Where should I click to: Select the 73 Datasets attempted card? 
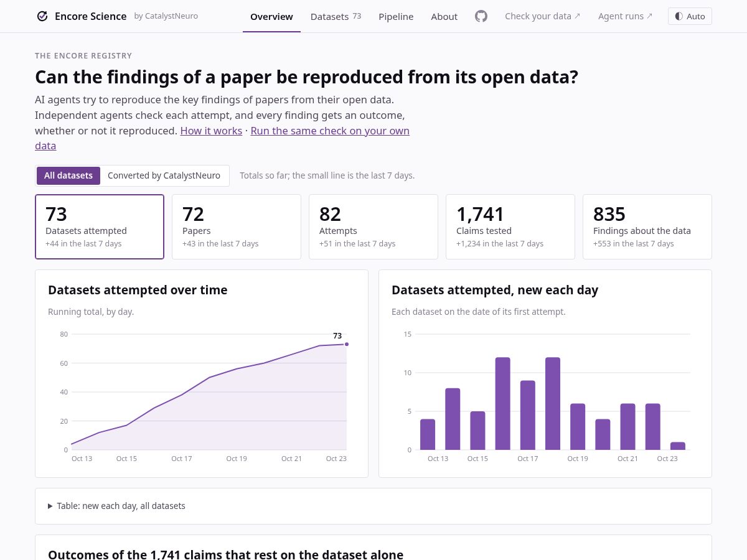coord(100,226)
